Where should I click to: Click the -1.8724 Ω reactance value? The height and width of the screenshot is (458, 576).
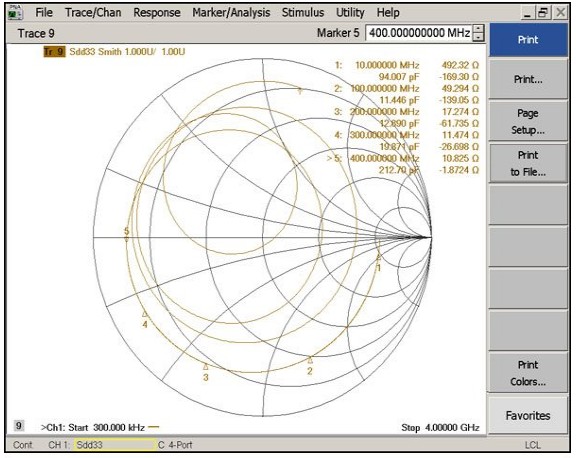[x=459, y=170]
